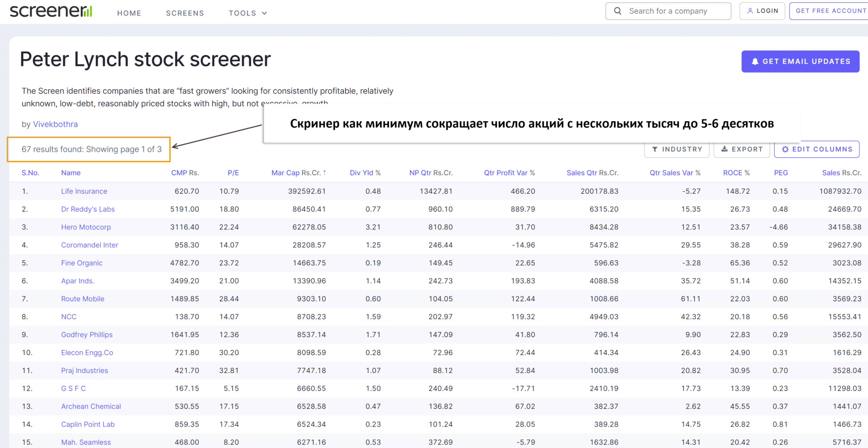Click the search magnifier icon
868x448 pixels.
pos(618,11)
